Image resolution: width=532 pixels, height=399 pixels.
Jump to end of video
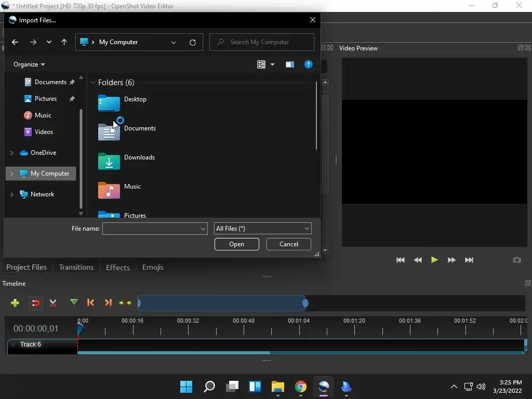tap(469, 260)
